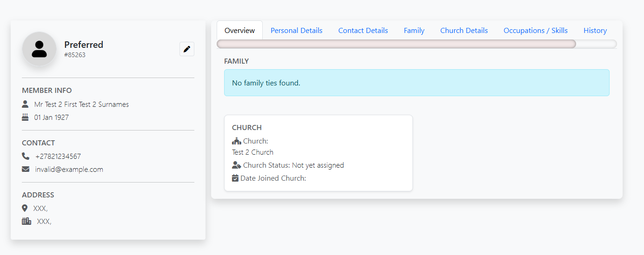
Task: Select the Overview tab
Action: click(239, 30)
